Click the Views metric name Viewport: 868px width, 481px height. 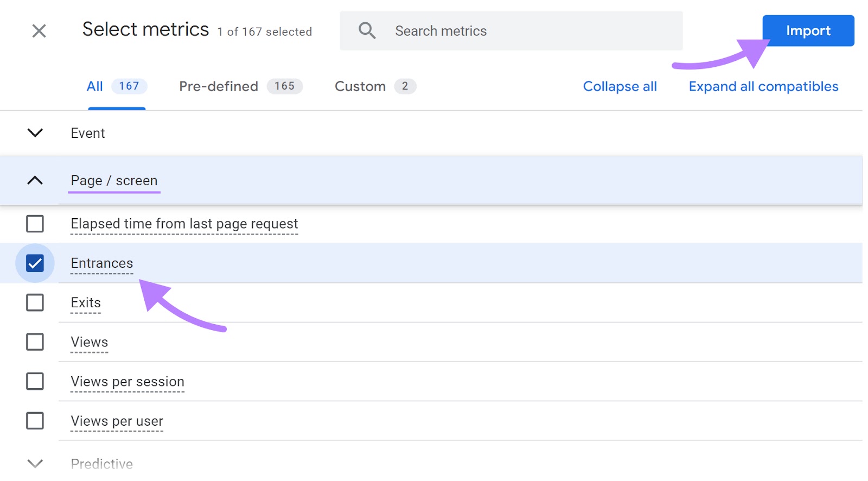(90, 342)
